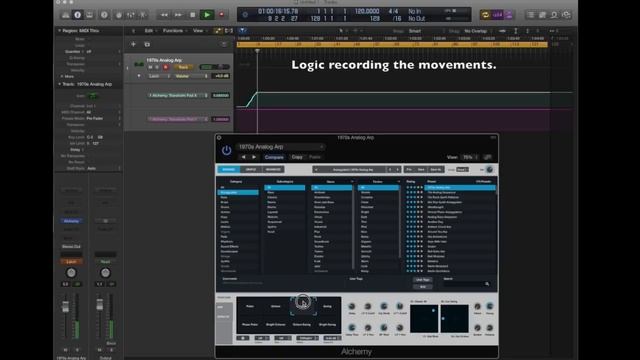The image size is (640, 360).
Task: Open the Note Pads icon
Action: 542,15
